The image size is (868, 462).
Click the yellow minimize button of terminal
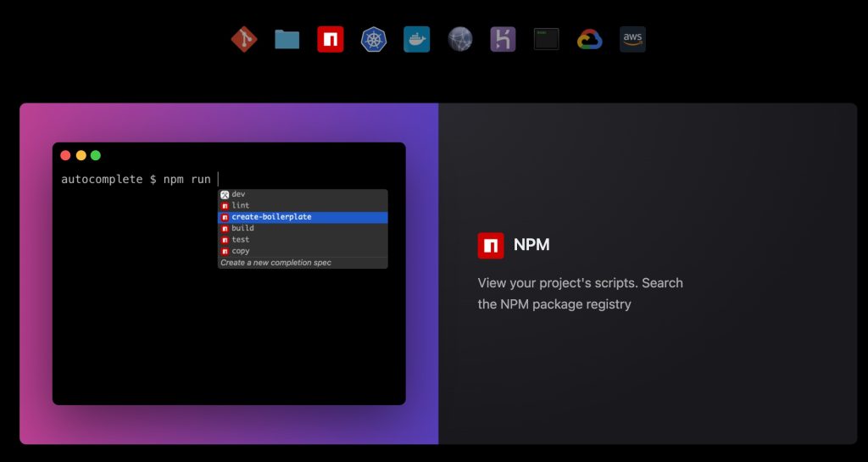[81, 155]
